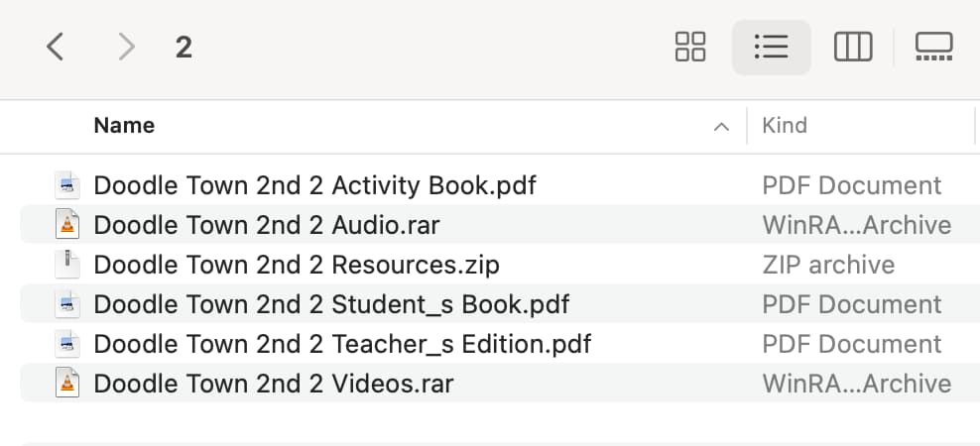Click the VLC cone icon of Audio.rar
The image size is (980, 446).
point(66,225)
